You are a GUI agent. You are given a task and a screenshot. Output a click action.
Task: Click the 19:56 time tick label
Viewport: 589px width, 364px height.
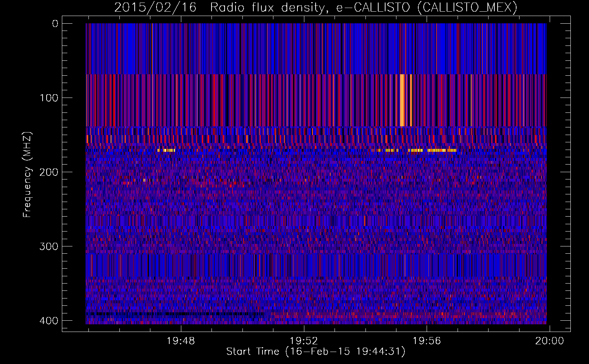(427, 341)
